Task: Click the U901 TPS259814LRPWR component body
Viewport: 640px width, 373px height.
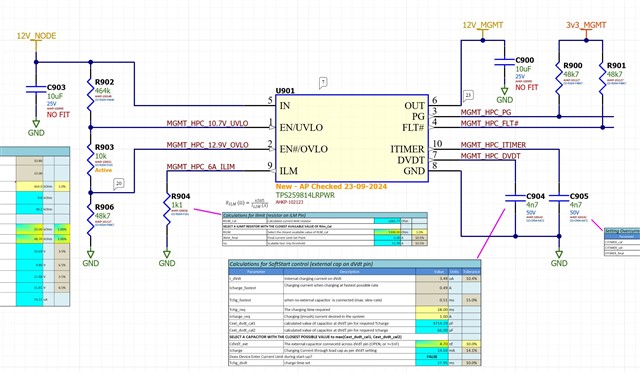Action: click(x=352, y=138)
